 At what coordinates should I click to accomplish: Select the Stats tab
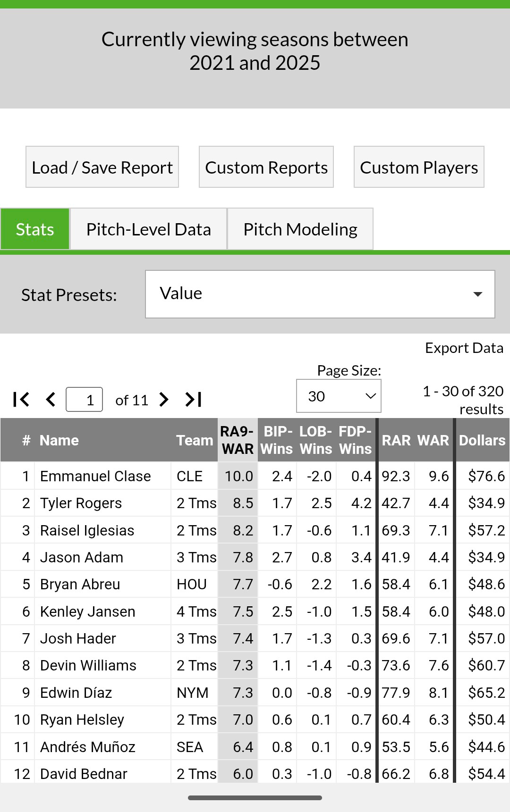pyautogui.click(x=35, y=229)
